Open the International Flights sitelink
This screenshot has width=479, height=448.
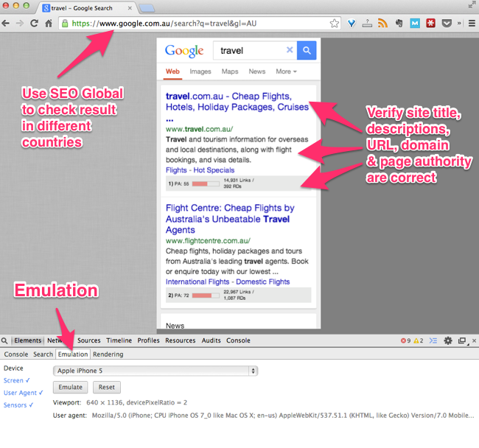pos(197,282)
